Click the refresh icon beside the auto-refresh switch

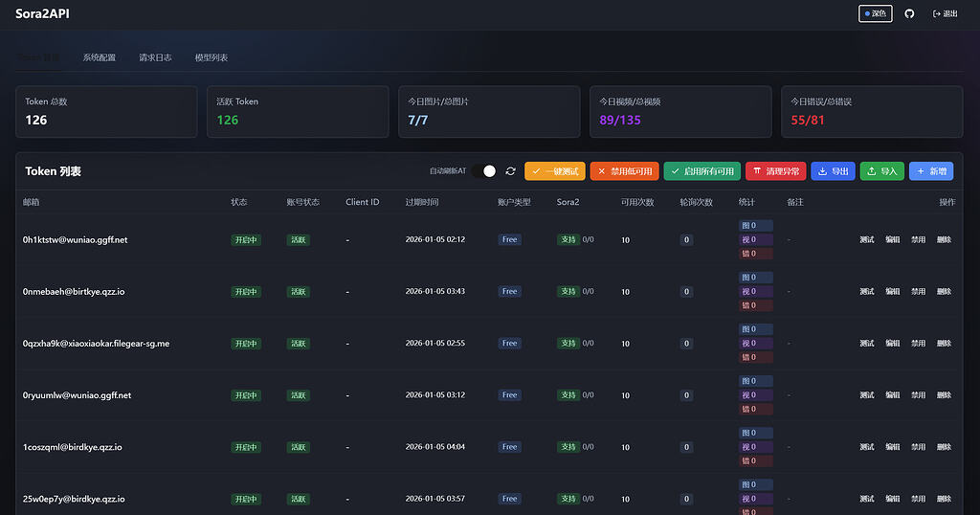[x=511, y=171]
